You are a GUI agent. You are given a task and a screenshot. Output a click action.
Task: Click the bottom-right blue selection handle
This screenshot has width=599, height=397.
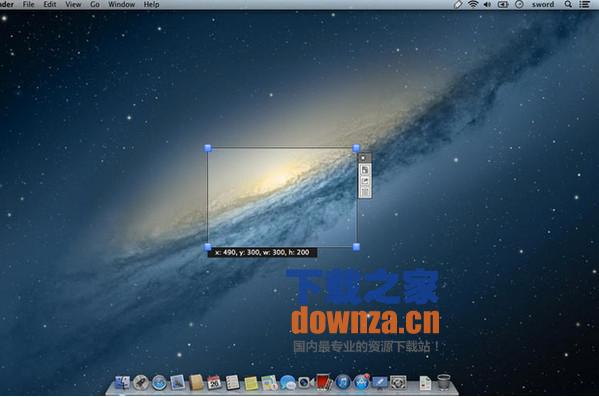(356, 247)
